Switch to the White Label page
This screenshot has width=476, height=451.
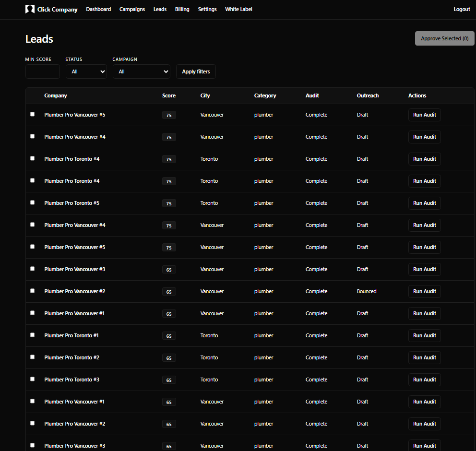point(238,9)
